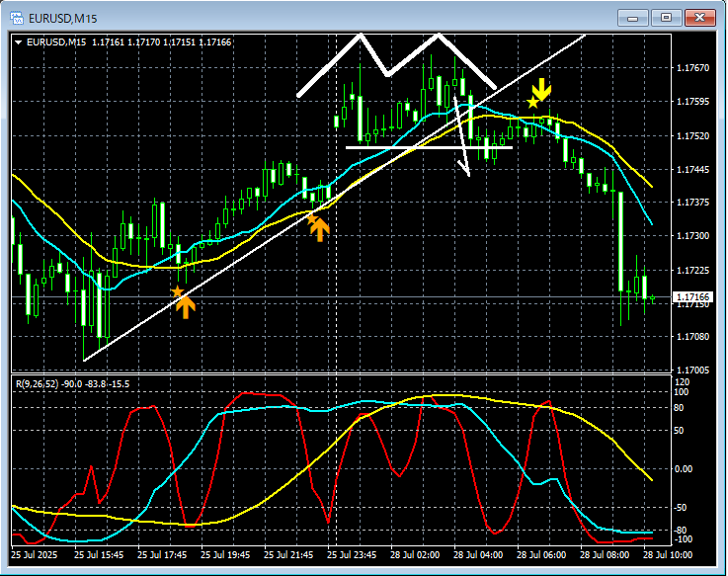Viewport: 728px width, 576px height.
Task: Click price level 1.17520 on price axis
Action: pos(692,136)
